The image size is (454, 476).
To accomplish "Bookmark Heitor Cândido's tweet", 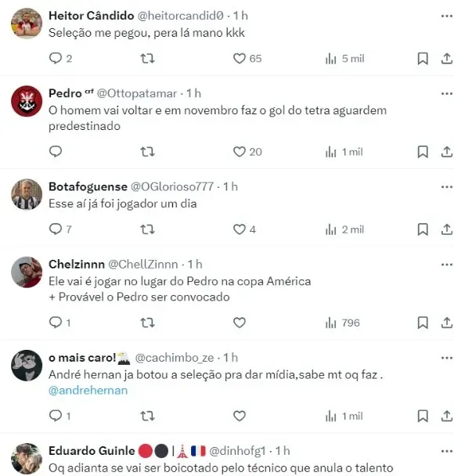I will click(x=423, y=59).
